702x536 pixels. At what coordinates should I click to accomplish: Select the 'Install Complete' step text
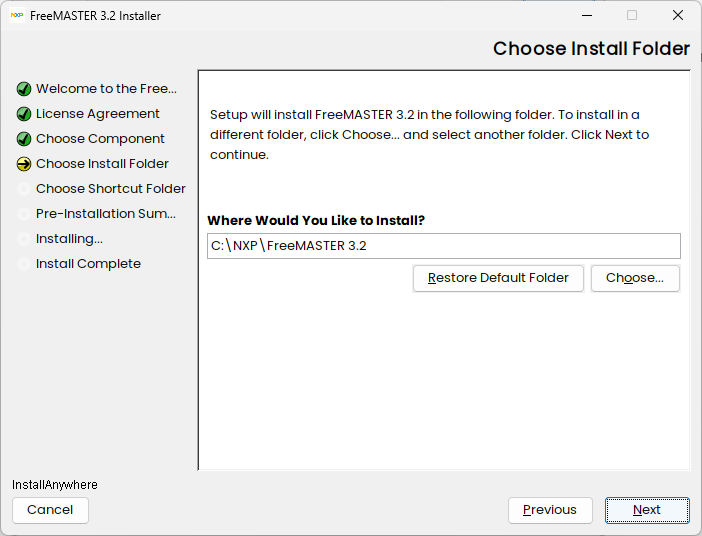[x=88, y=264]
